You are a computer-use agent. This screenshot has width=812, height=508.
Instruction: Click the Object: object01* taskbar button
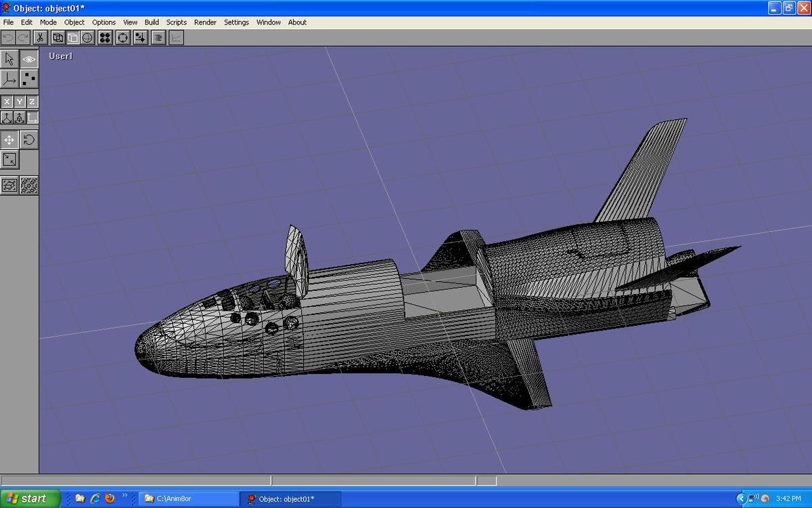(x=291, y=499)
